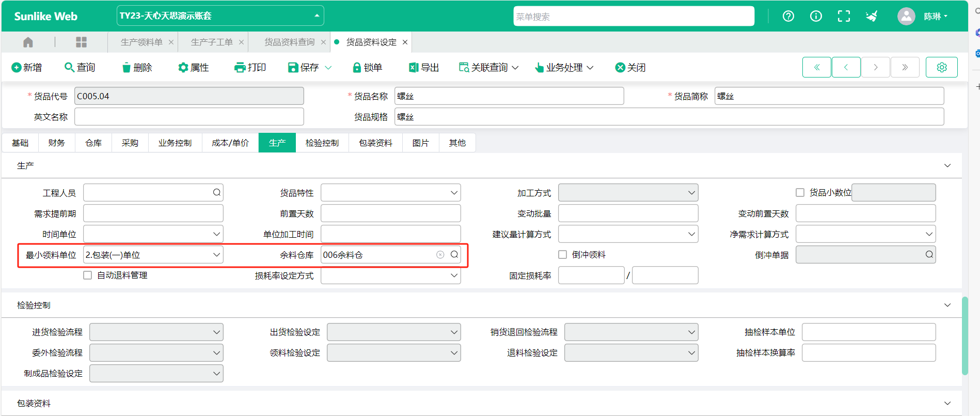
Task: Collapse the 检验控制 section
Action: pyautogui.click(x=947, y=305)
